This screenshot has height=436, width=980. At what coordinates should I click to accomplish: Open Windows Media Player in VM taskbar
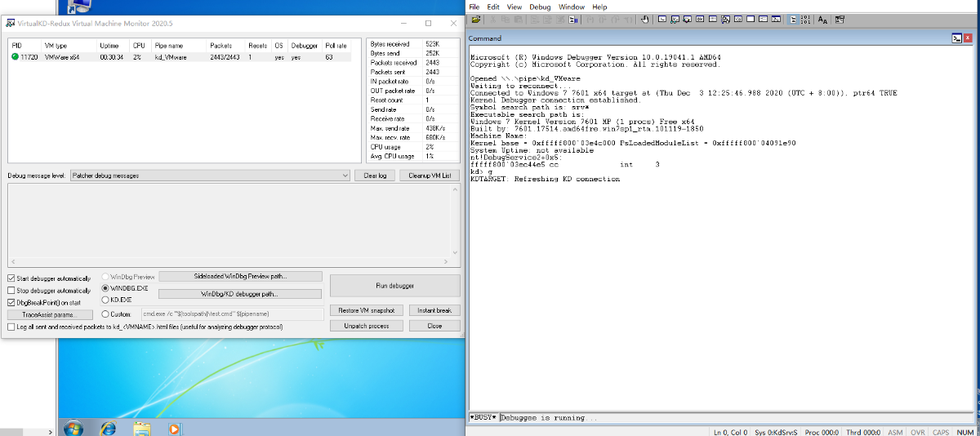tap(174, 428)
